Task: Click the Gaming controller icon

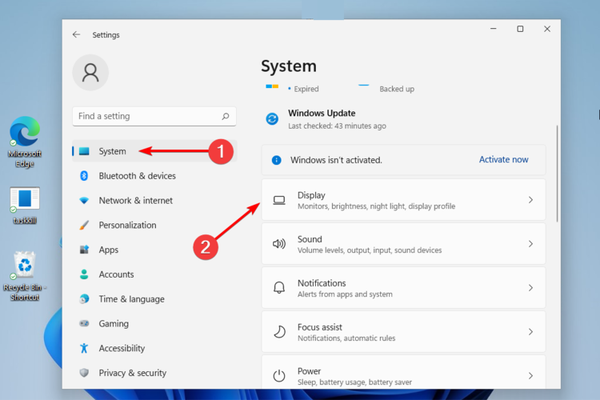Action: pos(85,323)
